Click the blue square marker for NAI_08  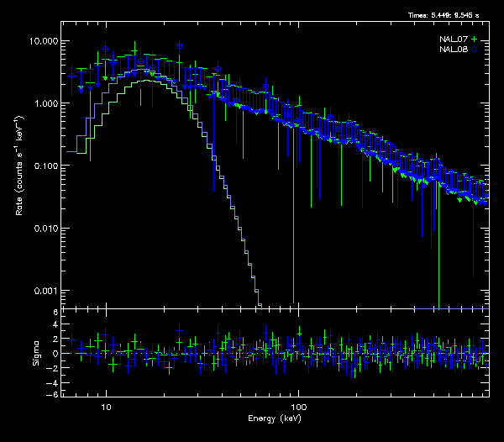475,50
